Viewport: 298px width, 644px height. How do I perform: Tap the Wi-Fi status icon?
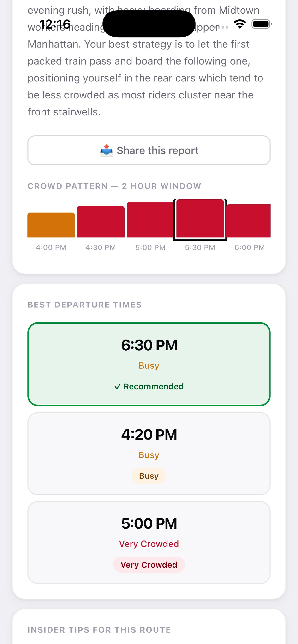click(x=240, y=24)
